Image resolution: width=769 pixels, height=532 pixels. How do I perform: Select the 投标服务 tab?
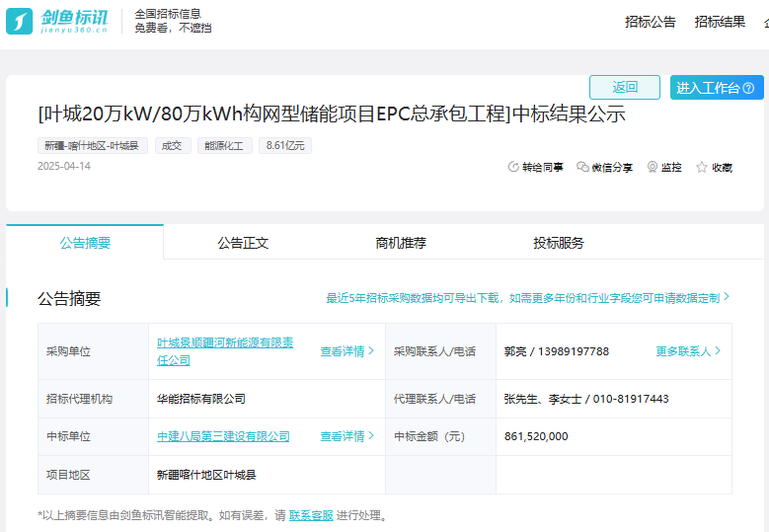point(559,243)
